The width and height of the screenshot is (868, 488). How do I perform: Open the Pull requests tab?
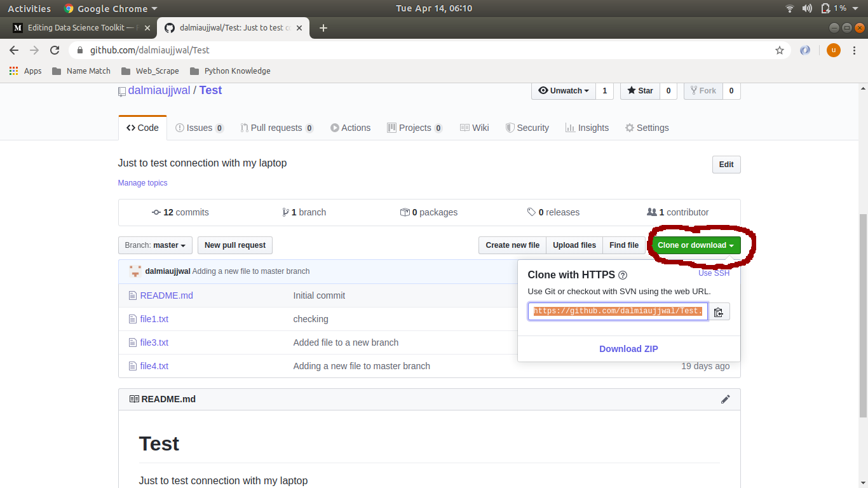(277, 128)
